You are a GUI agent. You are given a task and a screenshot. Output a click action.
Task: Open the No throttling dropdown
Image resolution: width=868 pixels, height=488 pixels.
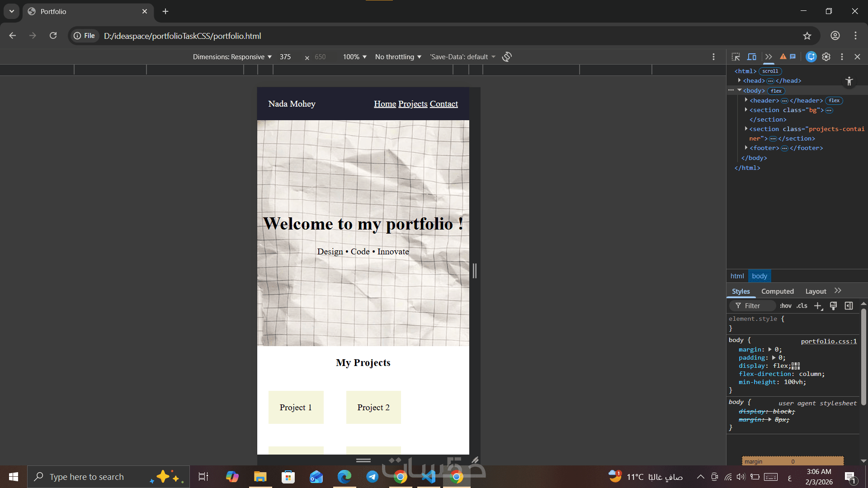398,57
